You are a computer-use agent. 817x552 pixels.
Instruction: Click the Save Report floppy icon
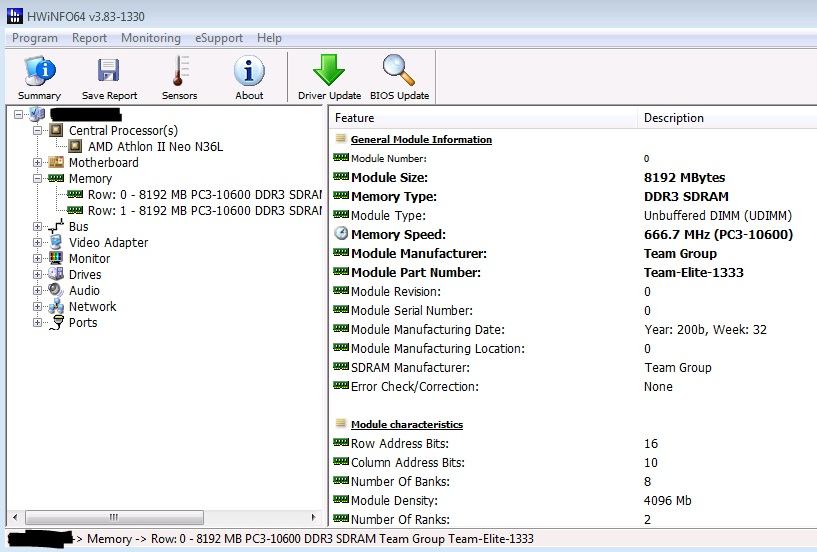coord(108,70)
